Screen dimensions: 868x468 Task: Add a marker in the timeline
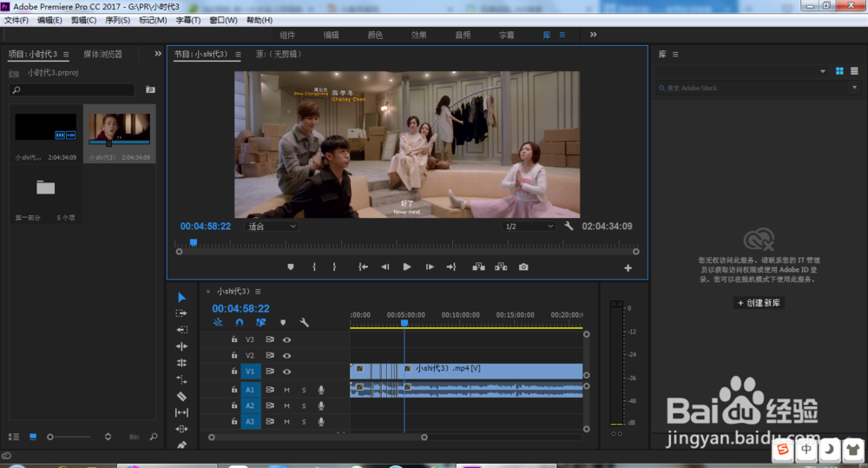click(283, 322)
